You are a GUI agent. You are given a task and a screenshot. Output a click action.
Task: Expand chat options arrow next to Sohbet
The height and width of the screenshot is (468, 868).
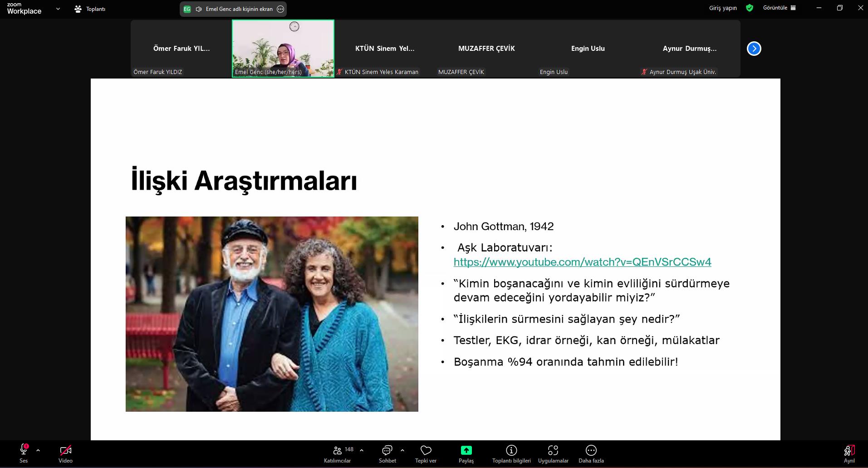point(402,450)
